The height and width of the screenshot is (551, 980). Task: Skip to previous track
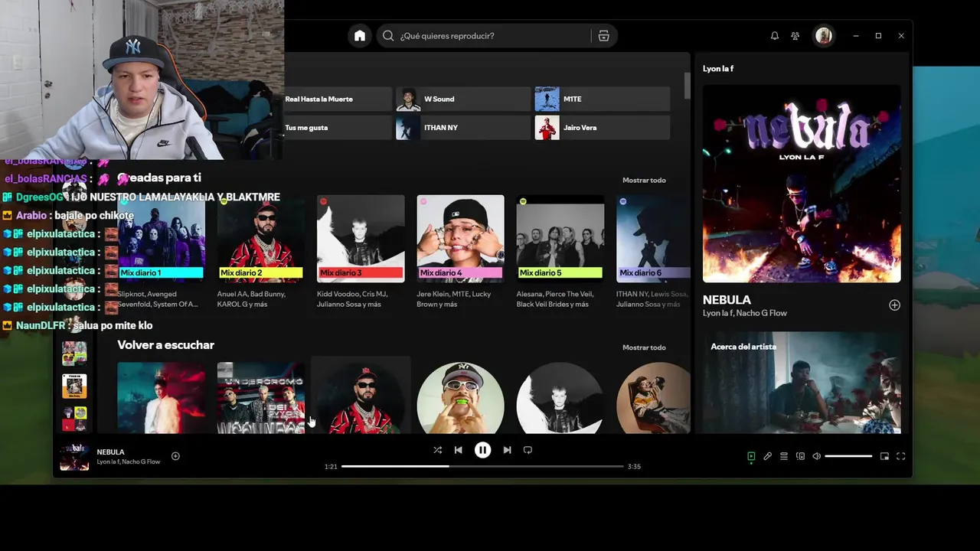[458, 450]
